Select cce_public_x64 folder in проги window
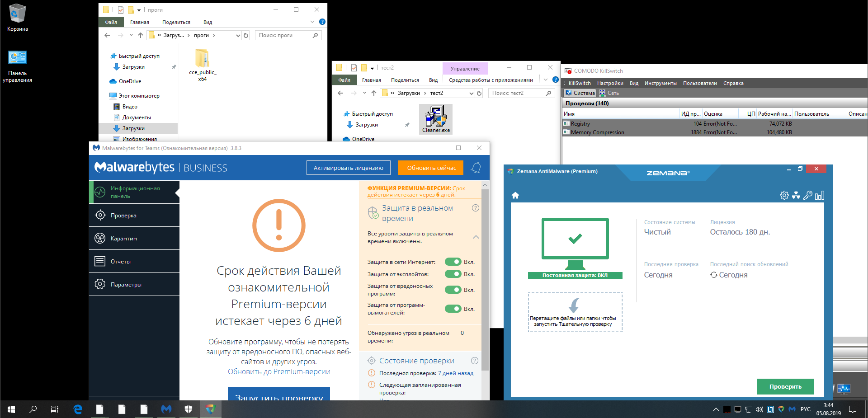Image resolution: width=868 pixels, height=418 pixels. pos(203,66)
